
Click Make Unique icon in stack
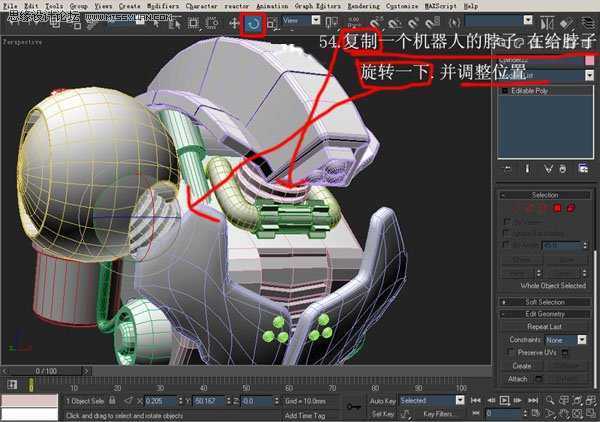click(x=548, y=169)
